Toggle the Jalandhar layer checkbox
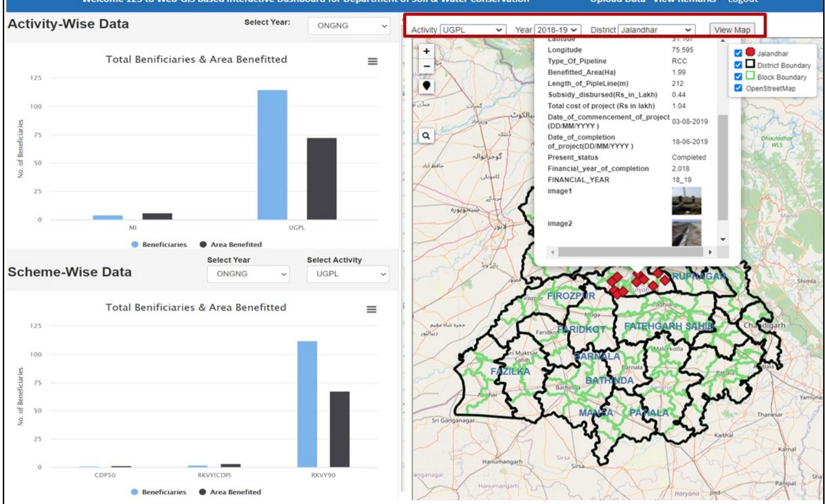Image resolution: width=825 pixels, height=504 pixels. click(x=738, y=53)
